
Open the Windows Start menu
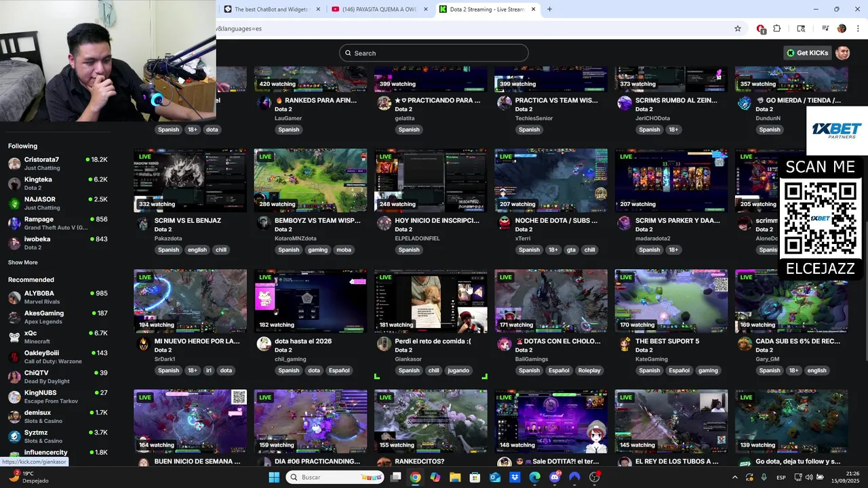(274, 477)
